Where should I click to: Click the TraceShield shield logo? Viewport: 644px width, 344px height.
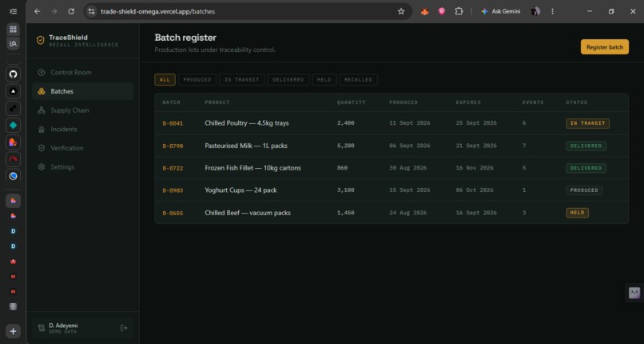40,40
